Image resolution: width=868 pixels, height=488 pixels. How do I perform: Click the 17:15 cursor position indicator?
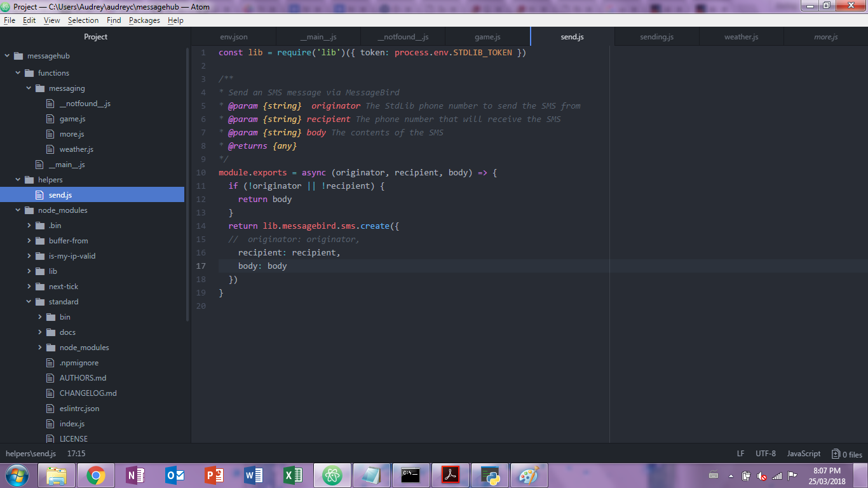coord(76,454)
